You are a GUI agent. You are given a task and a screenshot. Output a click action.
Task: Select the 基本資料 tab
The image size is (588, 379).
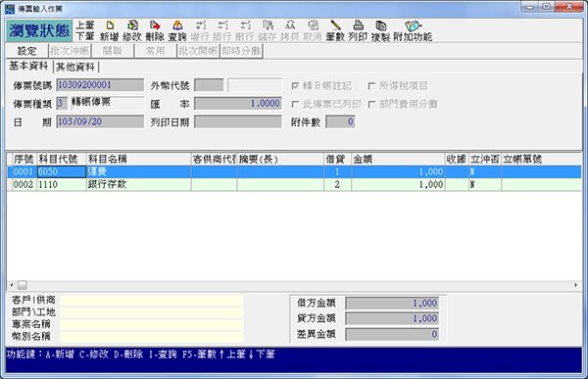coord(28,66)
